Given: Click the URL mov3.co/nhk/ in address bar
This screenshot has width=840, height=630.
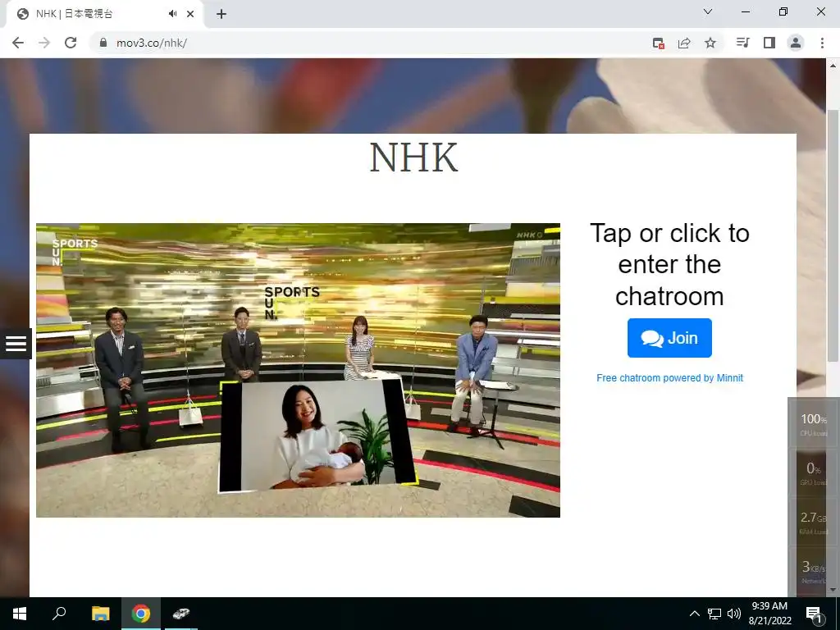Looking at the screenshot, I should coord(152,43).
